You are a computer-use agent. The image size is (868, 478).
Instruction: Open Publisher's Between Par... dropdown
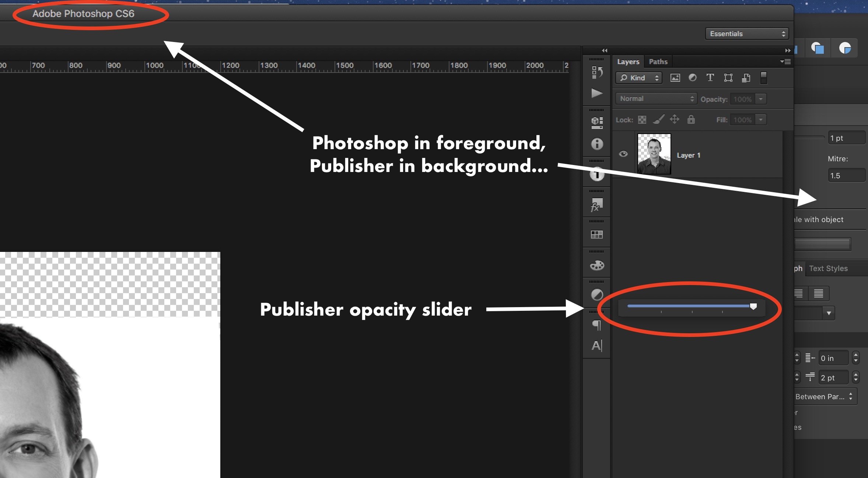[x=825, y=397]
